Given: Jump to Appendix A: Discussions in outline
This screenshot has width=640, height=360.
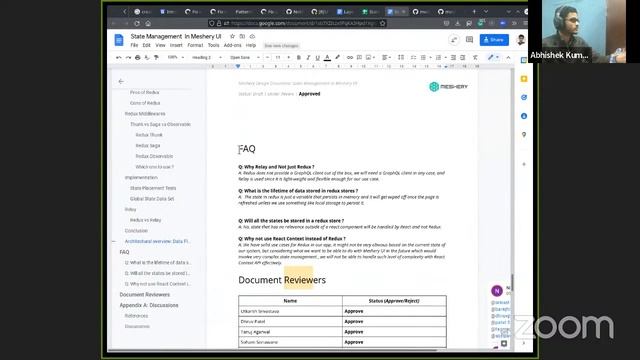Looking at the screenshot, I should (x=149, y=305).
